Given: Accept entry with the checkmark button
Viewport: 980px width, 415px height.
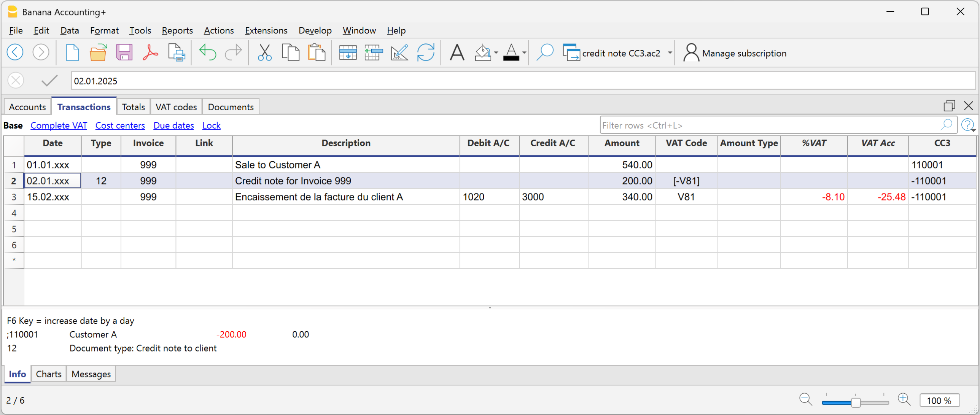Looking at the screenshot, I should [x=49, y=81].
